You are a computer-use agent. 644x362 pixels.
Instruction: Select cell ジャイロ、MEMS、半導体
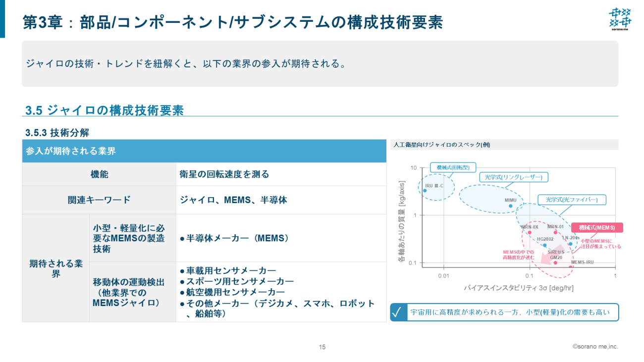281,200
